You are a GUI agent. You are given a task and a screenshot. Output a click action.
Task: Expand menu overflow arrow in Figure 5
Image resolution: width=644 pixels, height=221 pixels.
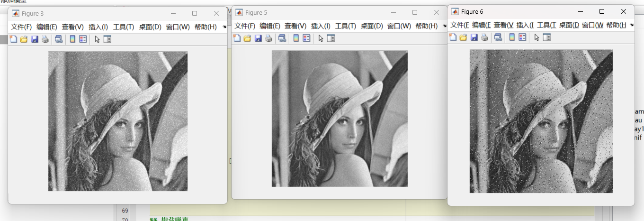[x=444, y=26]
